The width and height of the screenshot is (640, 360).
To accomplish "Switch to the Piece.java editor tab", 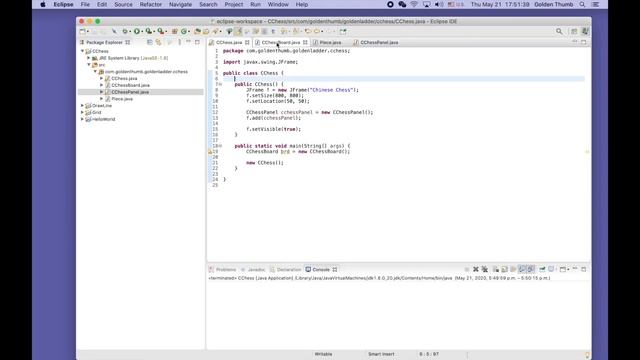I will point(330,42).
